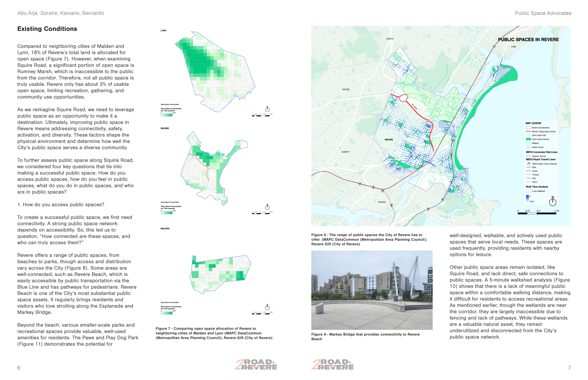
Task: Click the Malden map open space concentration gradient bar
Action: coord(166,313)
